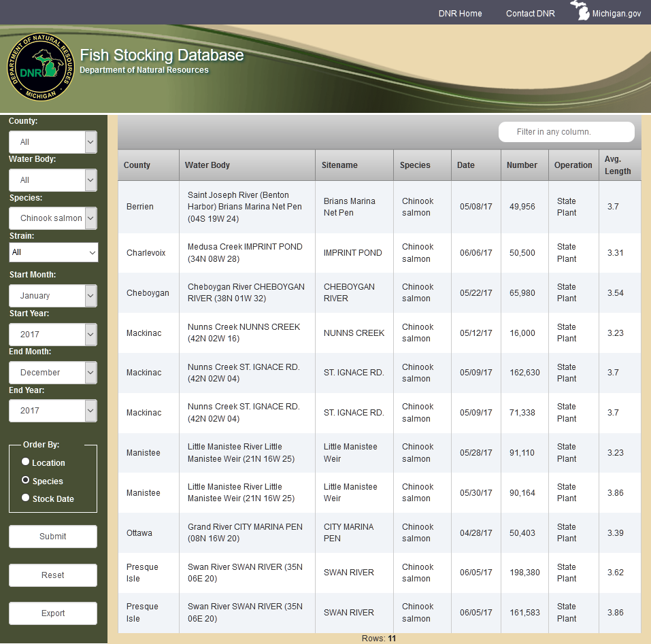Select the Location order-by radio button
651x644 pixels.
[x=26, y=462]
